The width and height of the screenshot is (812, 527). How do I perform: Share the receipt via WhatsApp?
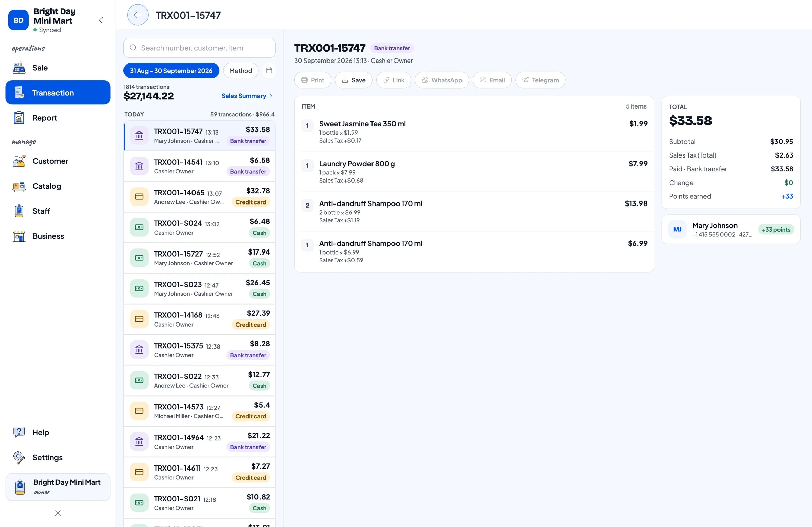[x=442, y=80]
